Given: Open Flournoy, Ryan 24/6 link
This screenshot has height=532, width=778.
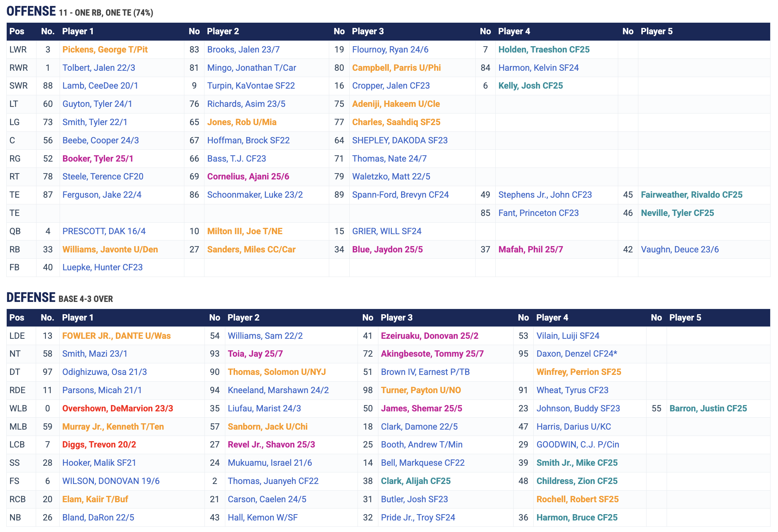Looking at the screenshot, I should pos(390,50).
